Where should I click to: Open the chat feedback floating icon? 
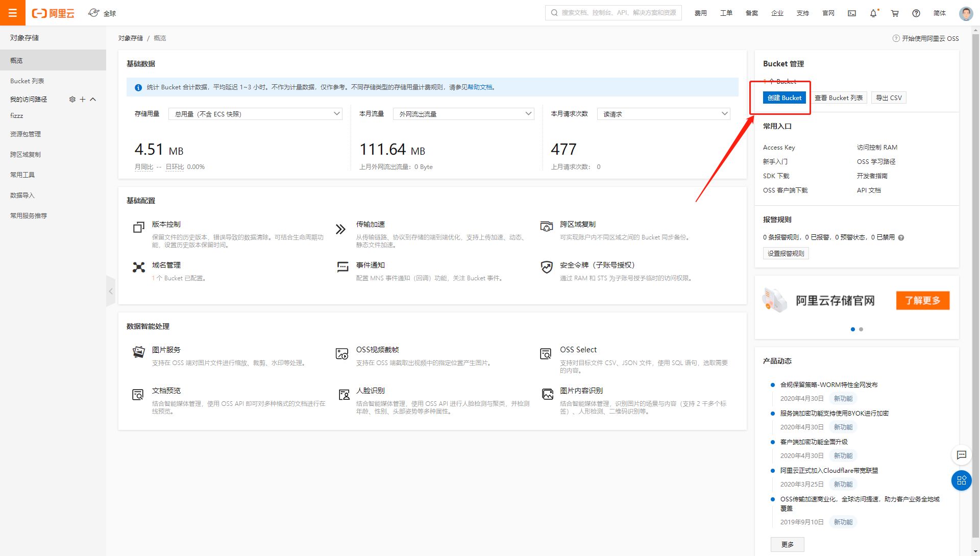[x=962, y=454]
